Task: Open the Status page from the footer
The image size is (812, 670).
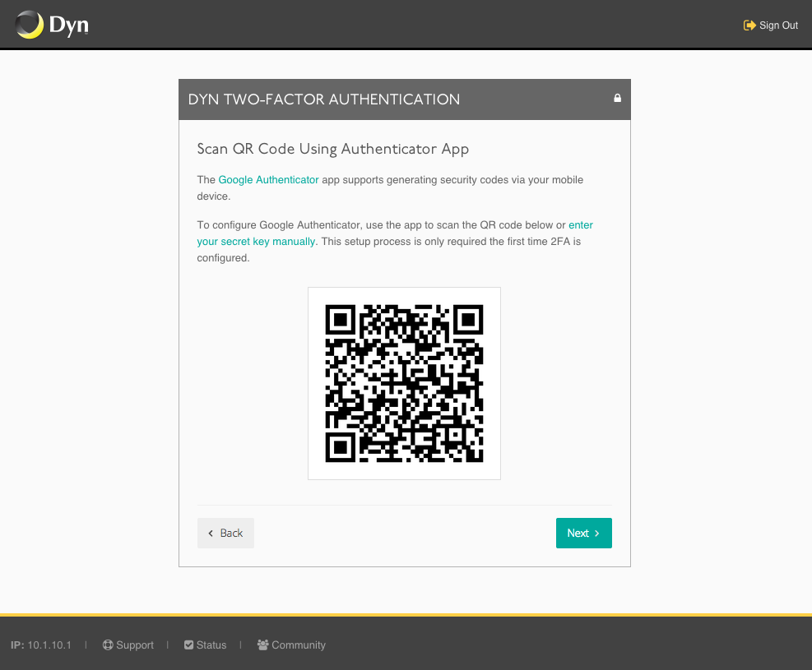Action: (211, 645)
